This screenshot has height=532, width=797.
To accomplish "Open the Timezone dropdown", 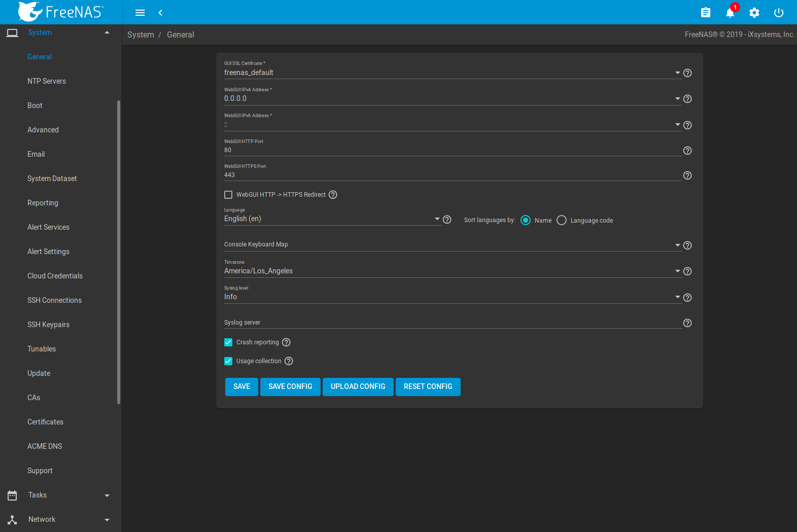I will [x=453, y=271].
